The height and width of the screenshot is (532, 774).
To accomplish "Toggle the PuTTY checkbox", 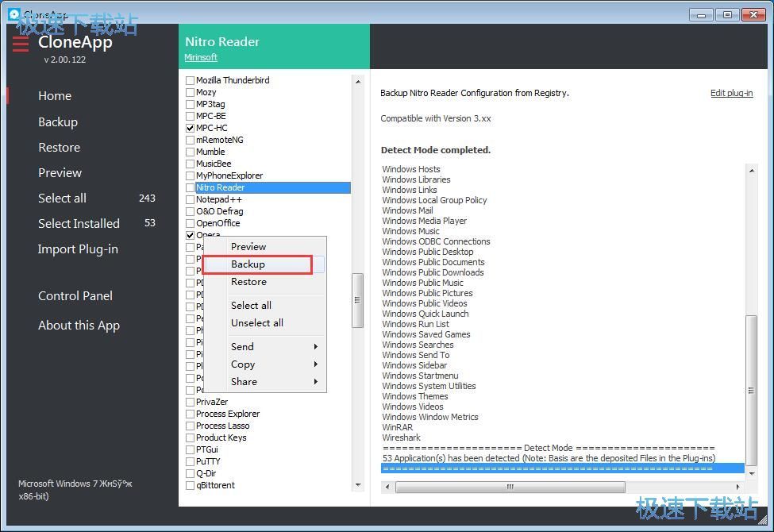I will pyautogui.click(x=190, y=461).
